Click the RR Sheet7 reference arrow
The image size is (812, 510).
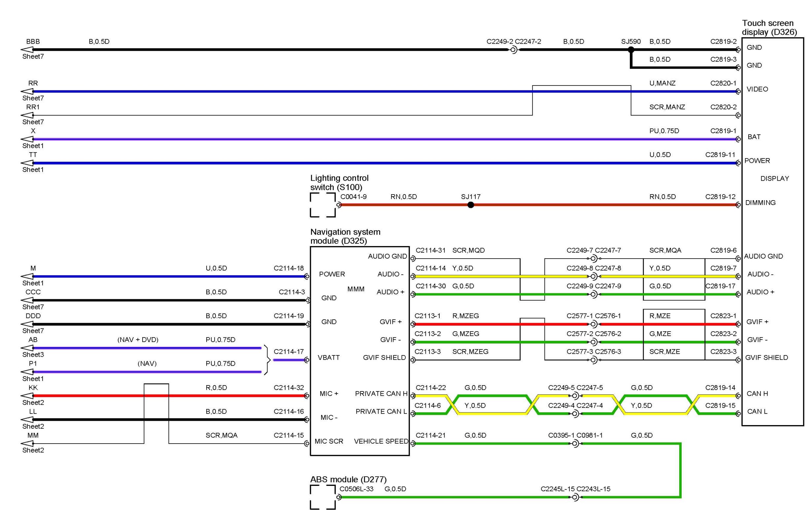pyautogui.click(x=27, y=91)
